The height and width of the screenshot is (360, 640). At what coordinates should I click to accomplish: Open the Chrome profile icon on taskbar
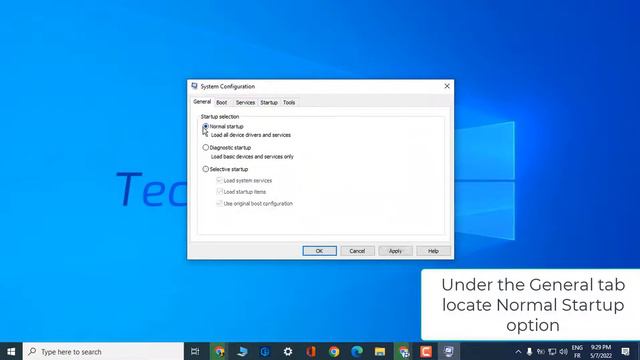click(403, 351)
